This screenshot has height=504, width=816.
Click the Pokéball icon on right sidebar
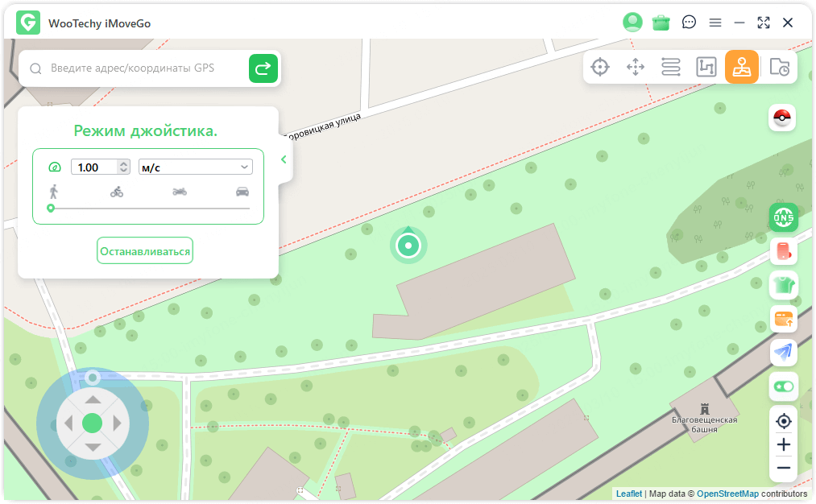[783, 118]
